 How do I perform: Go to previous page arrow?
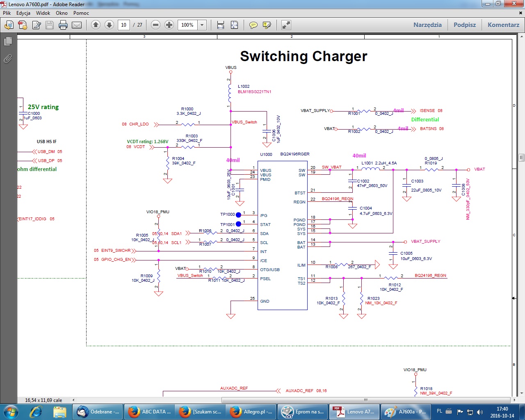coord(96,25)
